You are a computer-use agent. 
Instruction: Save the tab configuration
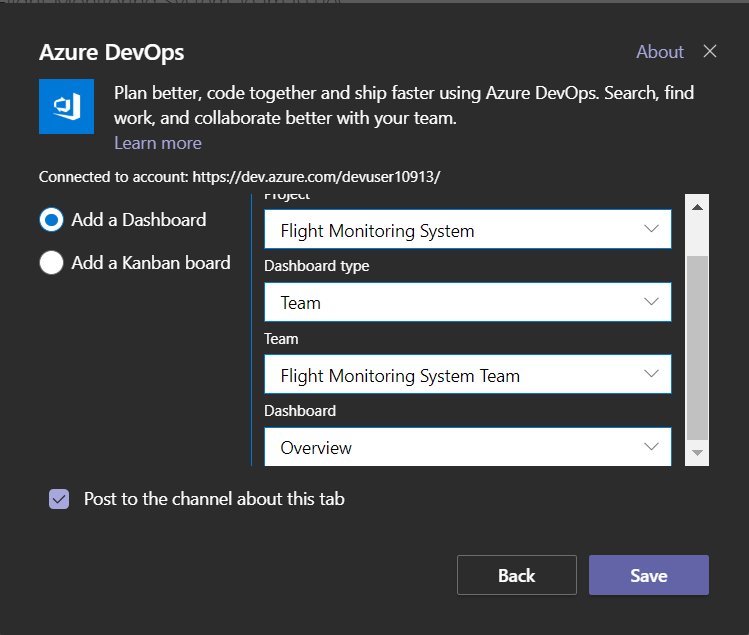click(648, 576)
